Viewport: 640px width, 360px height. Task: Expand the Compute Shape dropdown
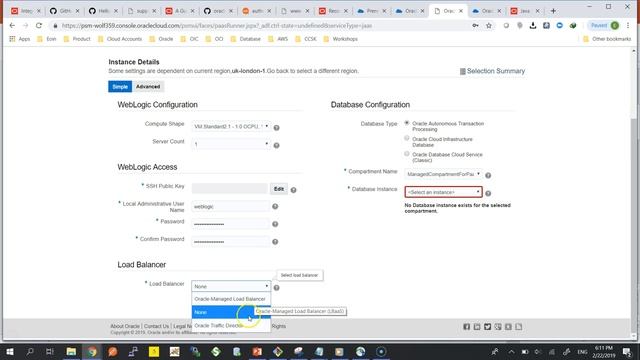pyautogui.click(x=231, y=127)
